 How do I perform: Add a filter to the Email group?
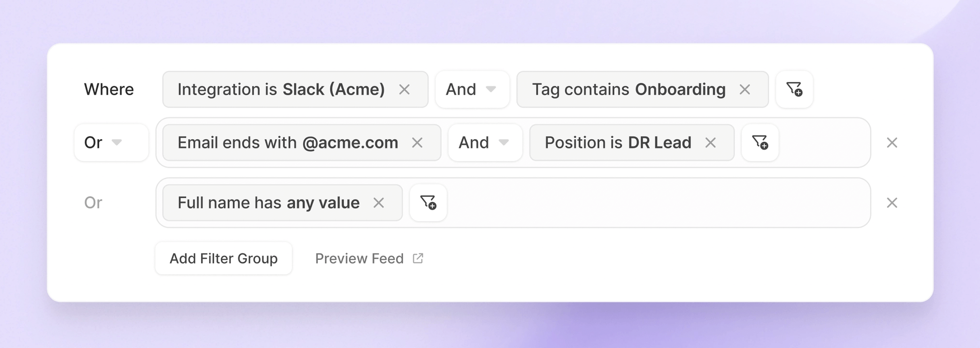[x=760, y=143]
